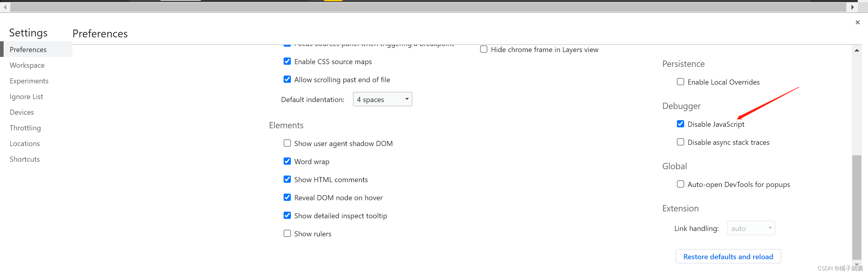
Task: Open the Preferences settings tab
Action: [x=36, y=49]
